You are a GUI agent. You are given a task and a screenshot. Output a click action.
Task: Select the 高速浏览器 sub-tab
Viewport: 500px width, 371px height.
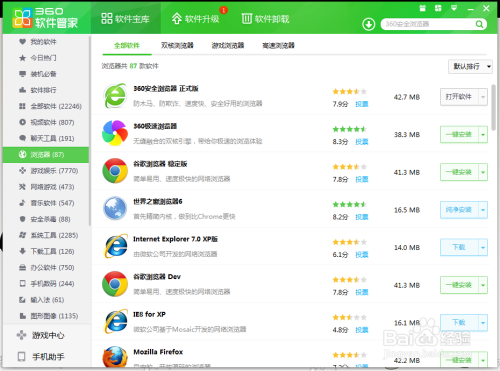pyautogui.click(x=279, y=45)
